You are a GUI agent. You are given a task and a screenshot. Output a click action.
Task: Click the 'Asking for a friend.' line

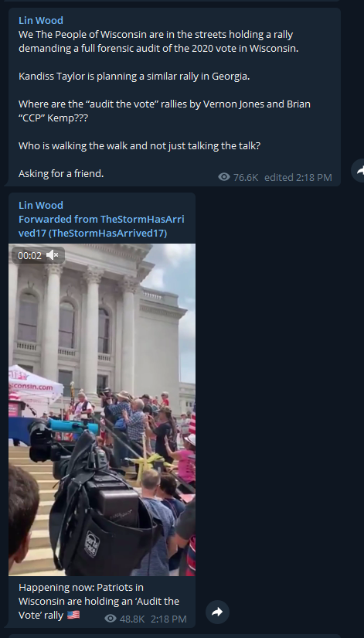61,174
